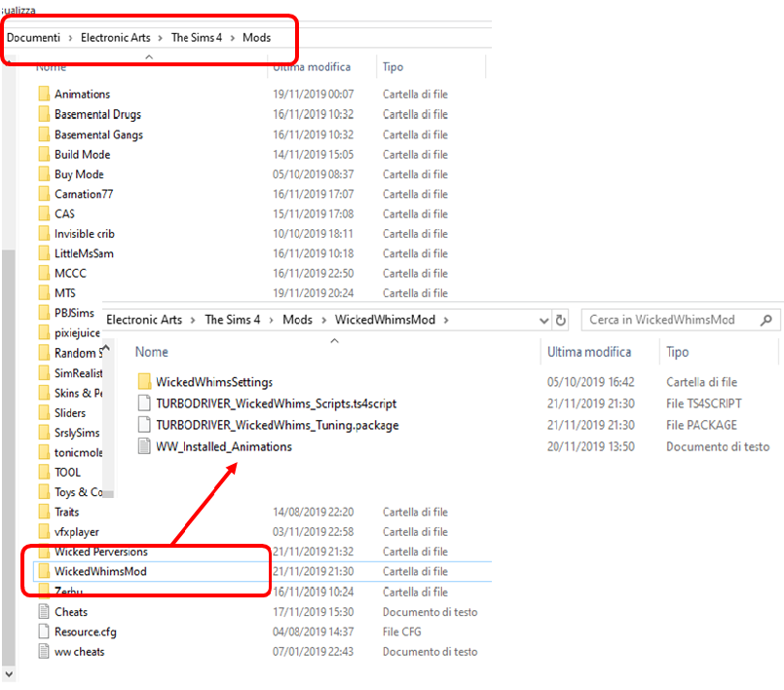The height and width of the screenshot is (690, 784).
Task: Click the search magnifier icon in WickedWhimsMod
Action: (766, 320)
